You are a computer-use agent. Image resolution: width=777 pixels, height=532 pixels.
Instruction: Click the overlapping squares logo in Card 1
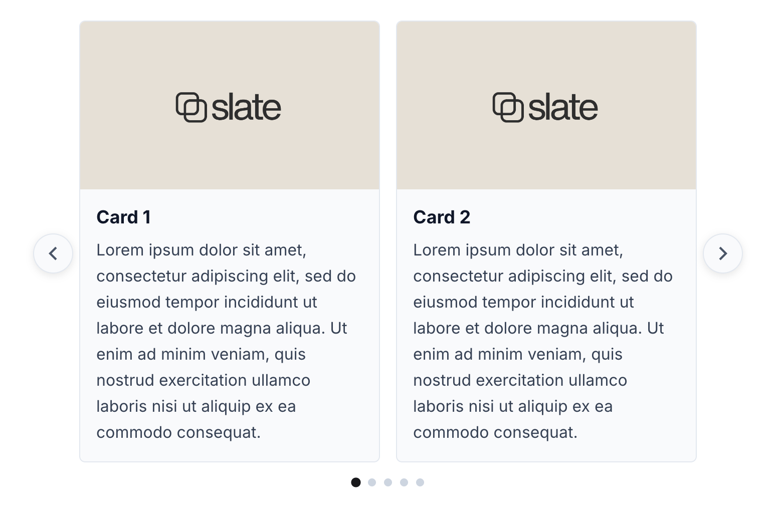pos(191,107)
